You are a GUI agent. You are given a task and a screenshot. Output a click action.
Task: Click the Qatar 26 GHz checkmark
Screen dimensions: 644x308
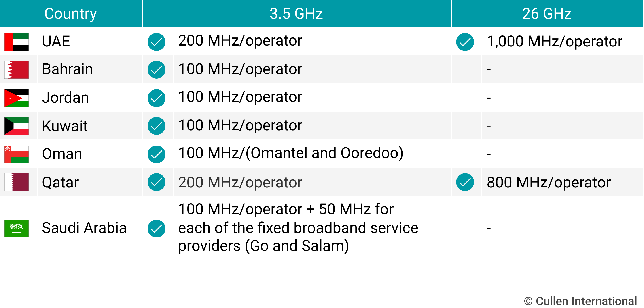[x=465, y=182]
